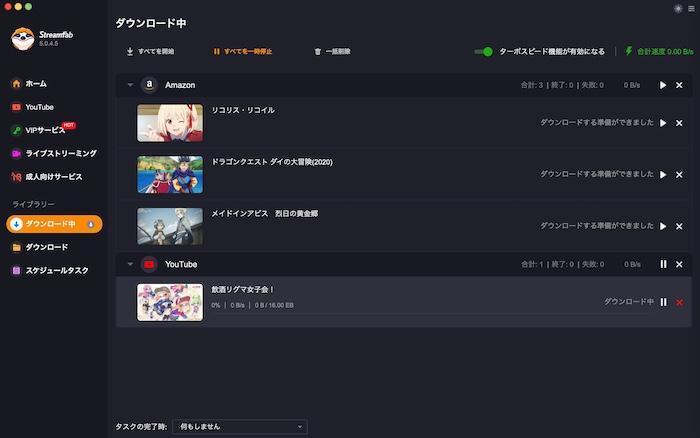Start リコリス・リコイル download
This screenshot has width=700, height=438.
(x=663, y=123)
